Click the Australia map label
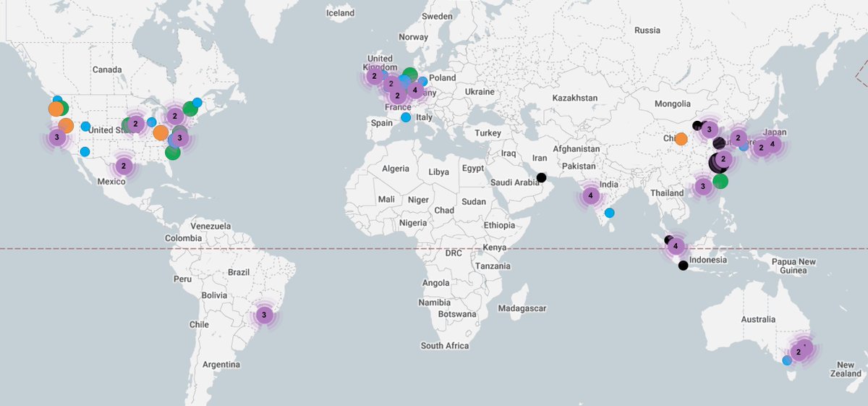 coord(757,319)
